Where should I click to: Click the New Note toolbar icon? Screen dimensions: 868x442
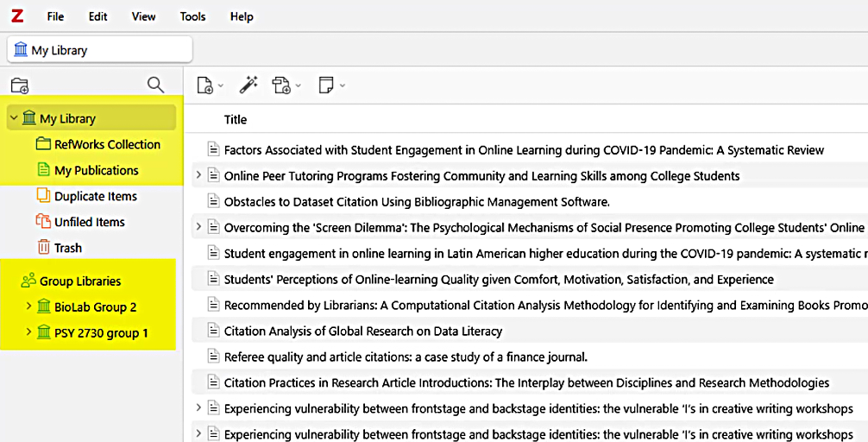coord(326,85)
